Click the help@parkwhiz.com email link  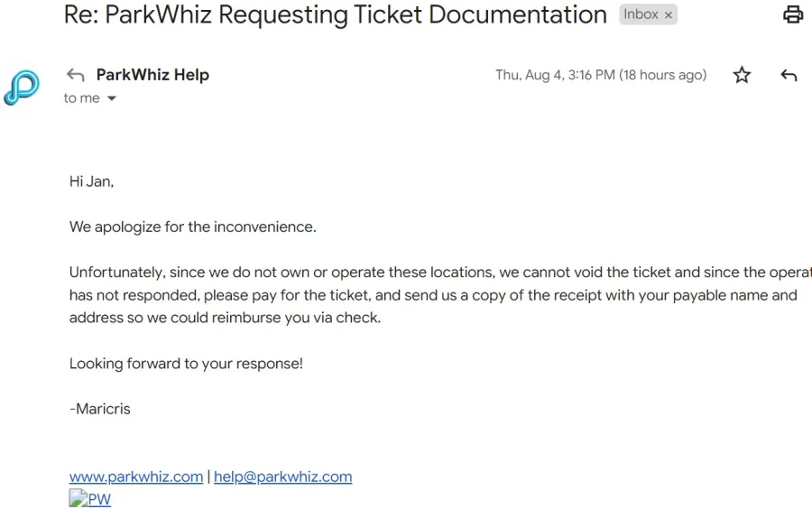[x=282, y=477]
